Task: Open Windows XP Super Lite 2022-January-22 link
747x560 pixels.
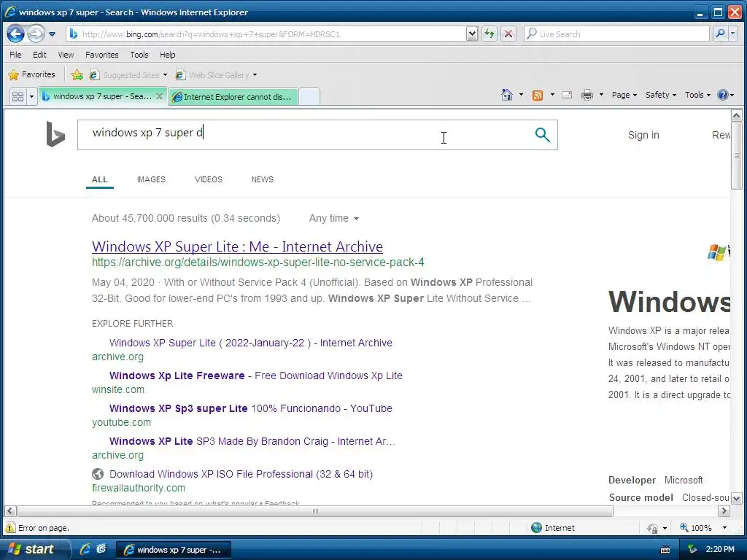Action: click(x=251, y=343)
